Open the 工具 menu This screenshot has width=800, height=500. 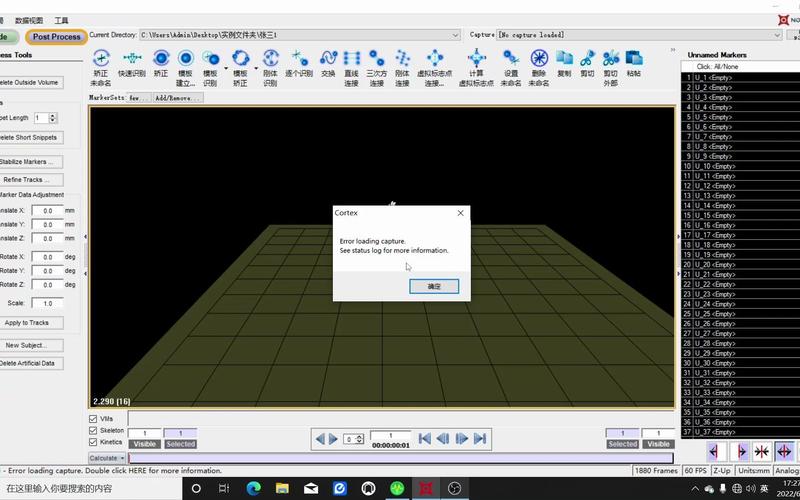pos(61,20)
